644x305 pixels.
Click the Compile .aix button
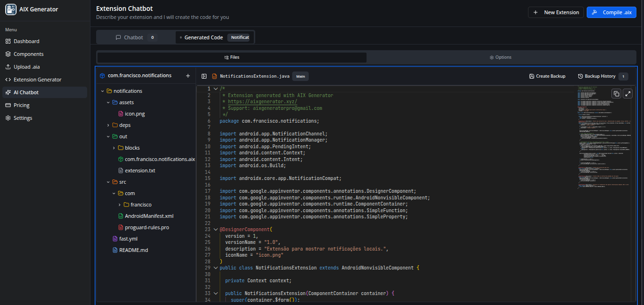coord(611,12)
